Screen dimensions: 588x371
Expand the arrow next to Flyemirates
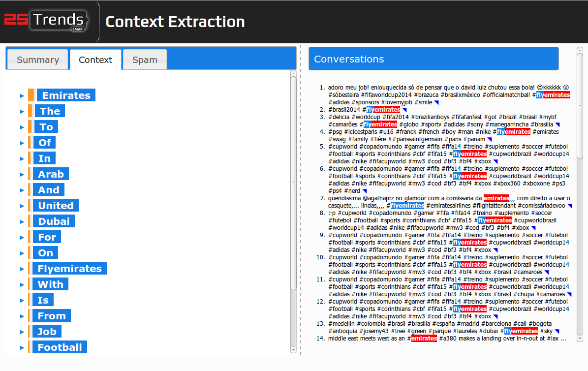(x=22, y=269)
